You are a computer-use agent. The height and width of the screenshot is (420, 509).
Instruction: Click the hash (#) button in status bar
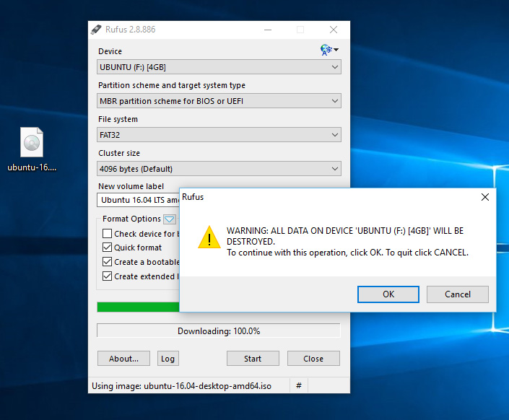pos(299,385)
